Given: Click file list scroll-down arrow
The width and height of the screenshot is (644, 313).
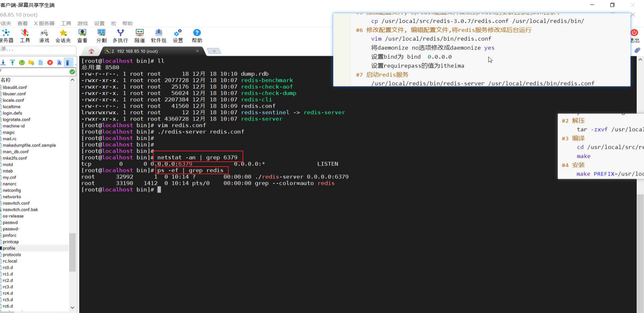Looking at the screenshot, I should (72, 307).
